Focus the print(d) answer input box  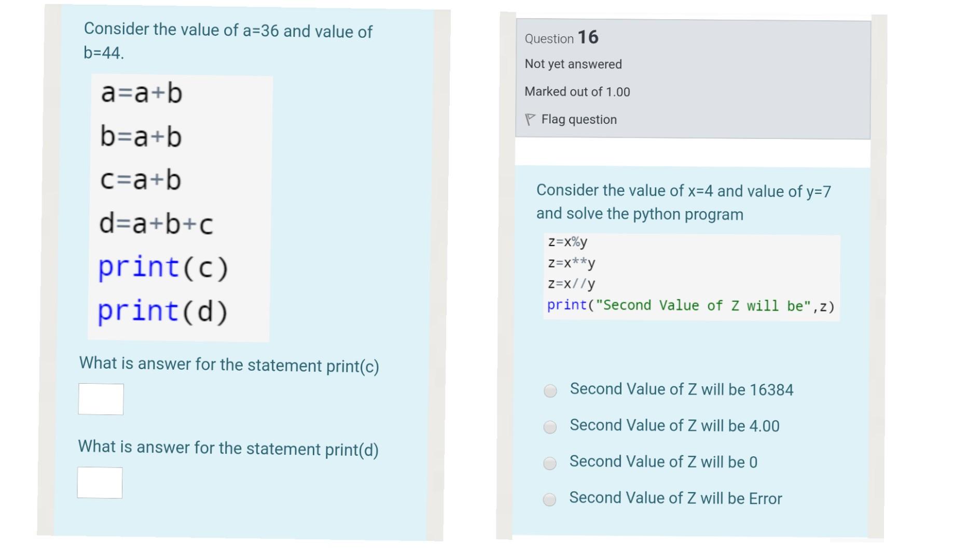coord(100,483)
